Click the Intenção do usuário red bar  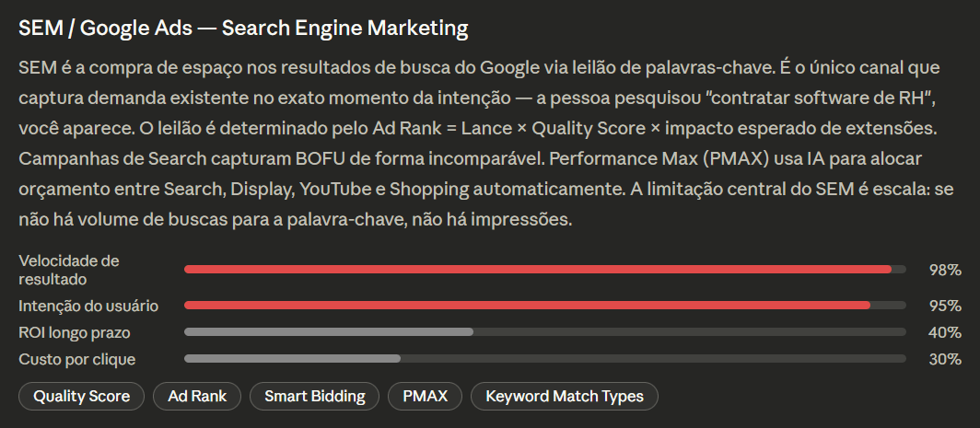545,306
